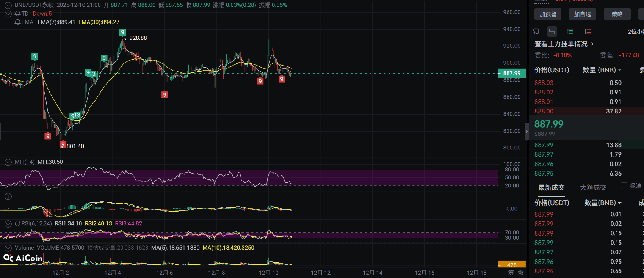Click the bid row with quantity 6.36
This screenshot has width=644, height=278.
(586, 173)
